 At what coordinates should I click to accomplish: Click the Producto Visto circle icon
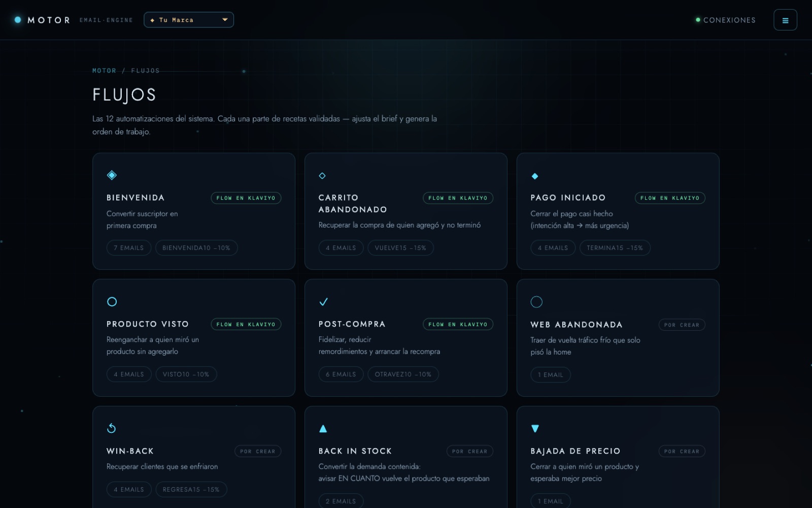click(112, 302)
